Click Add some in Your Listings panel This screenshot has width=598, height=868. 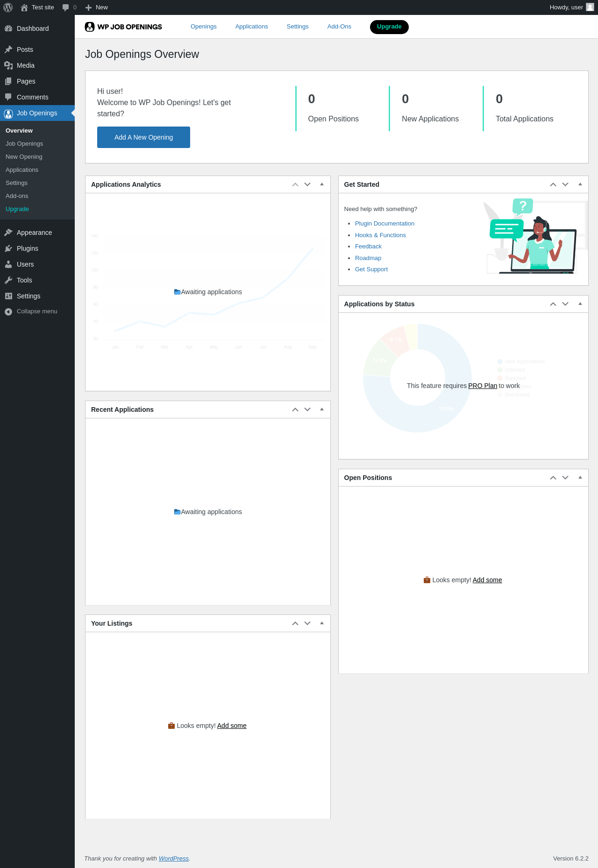coord(232,726)
